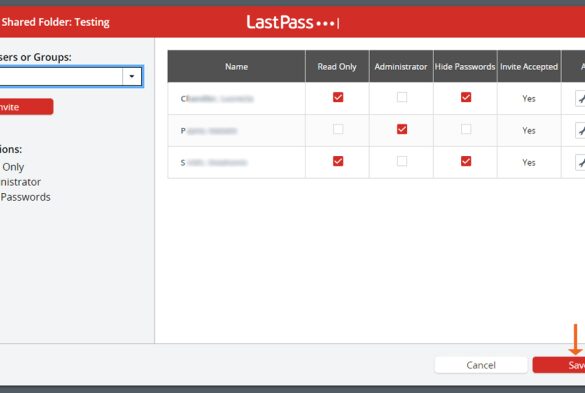Click the wrench icon in the C user row
585x393 pixels.
pyautogui.click(x=580, y=99)
